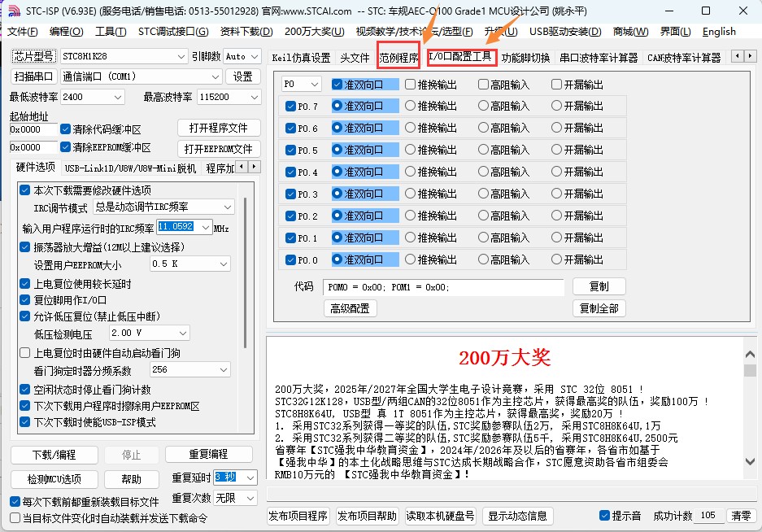
Task: Click the hardware options vertical scrollbar
Action: click(246, 273)
